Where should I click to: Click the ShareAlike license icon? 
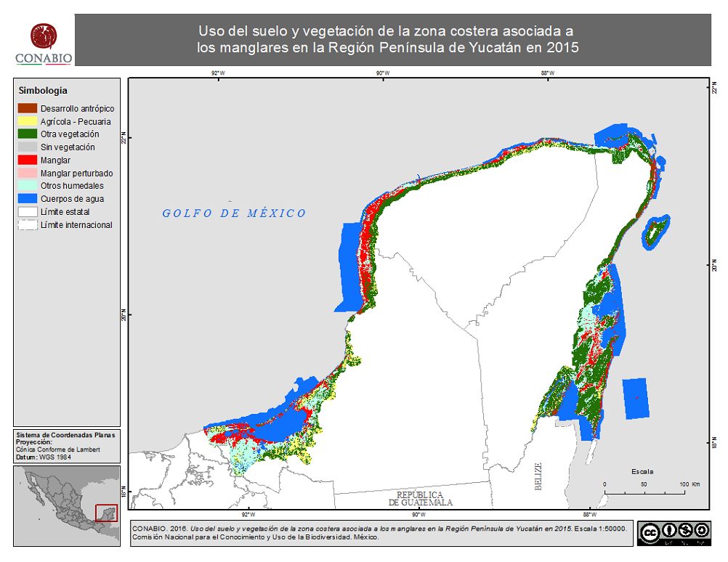702,531
